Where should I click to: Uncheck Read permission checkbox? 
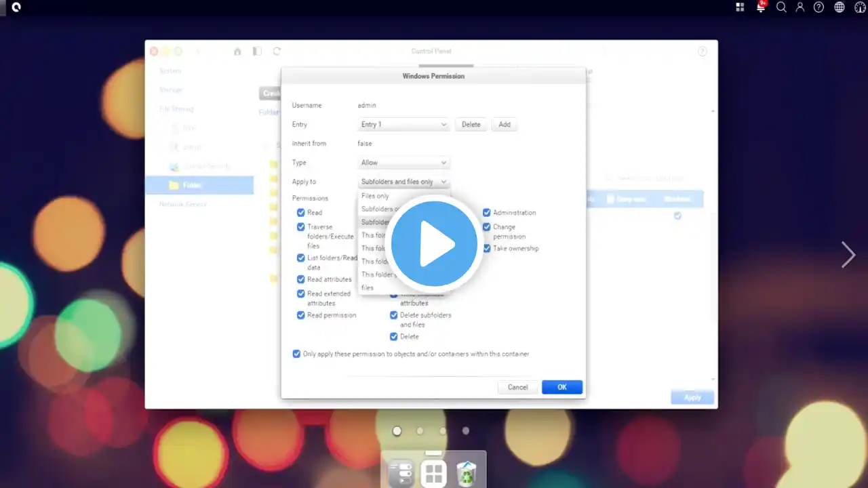[301, 315]
